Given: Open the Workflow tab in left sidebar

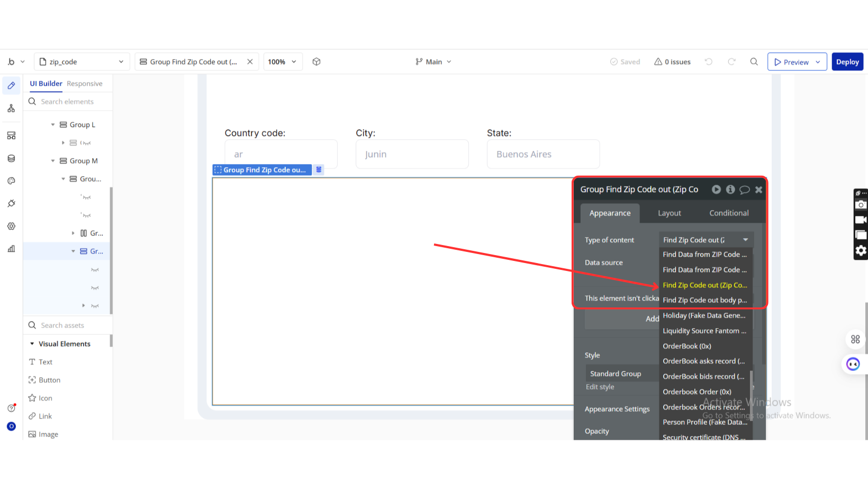Looking at the screenshot, I should point(11,108).
